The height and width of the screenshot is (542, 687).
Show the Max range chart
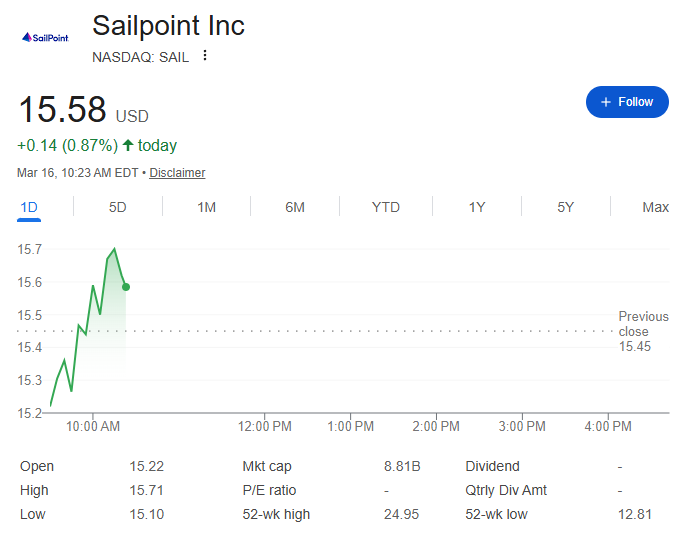click(655, 207)
